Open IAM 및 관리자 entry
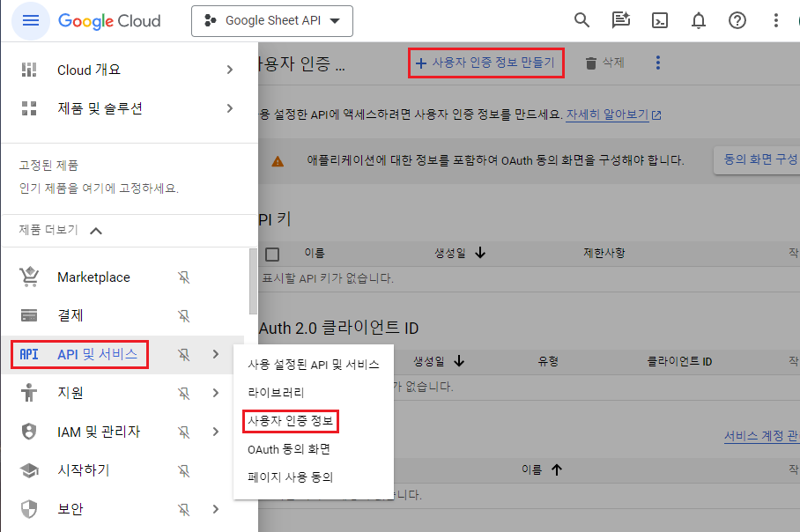The height and width of the screenshot is (532, 800). coord(99,432)
